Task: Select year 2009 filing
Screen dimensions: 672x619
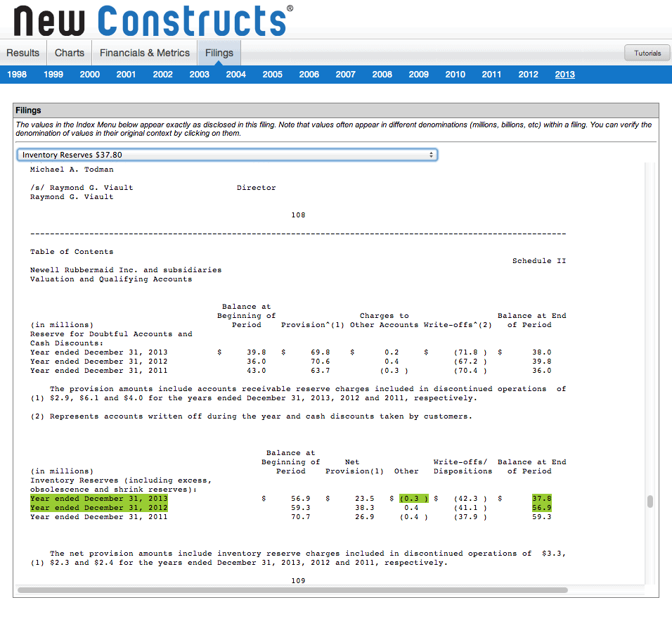Action: pyautogui.click(x=419, y=75)
